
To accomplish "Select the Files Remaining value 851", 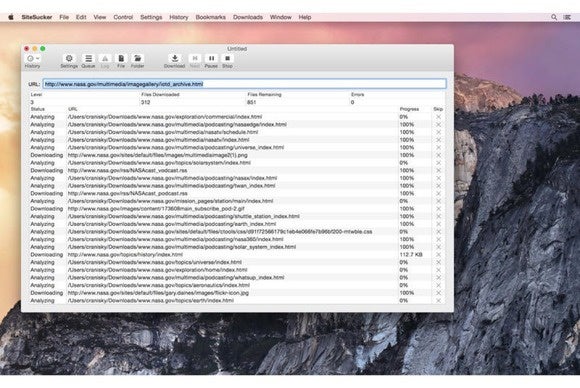I will pyautogui.click(x=252, y=102).
